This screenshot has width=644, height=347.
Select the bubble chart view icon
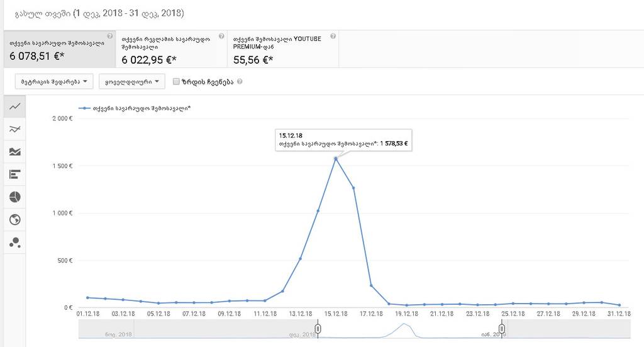coord(15,242)
